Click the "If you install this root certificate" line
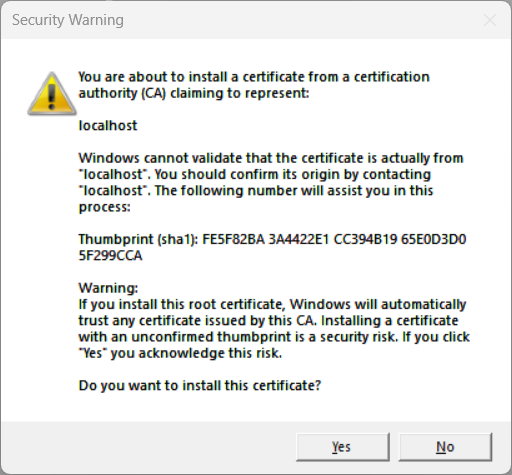The width and height of the screenshot is (512, 475). click(x=272, y=304)
